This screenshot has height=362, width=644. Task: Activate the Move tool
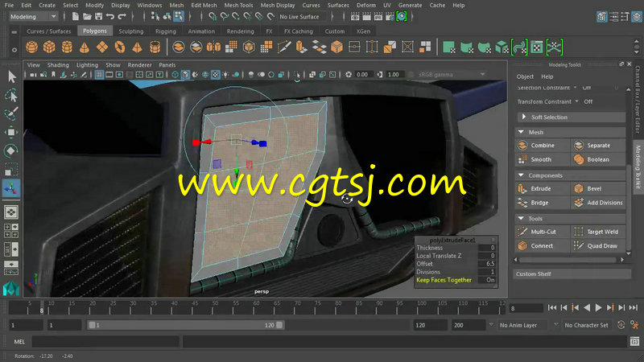tap(11, 132)
